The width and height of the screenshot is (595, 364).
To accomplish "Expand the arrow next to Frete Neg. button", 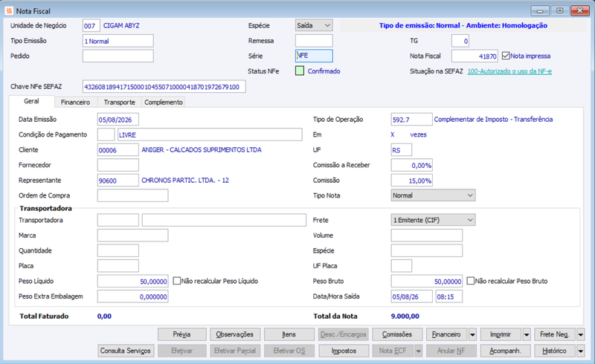I will pyautogui.click(x=581, y=334).
